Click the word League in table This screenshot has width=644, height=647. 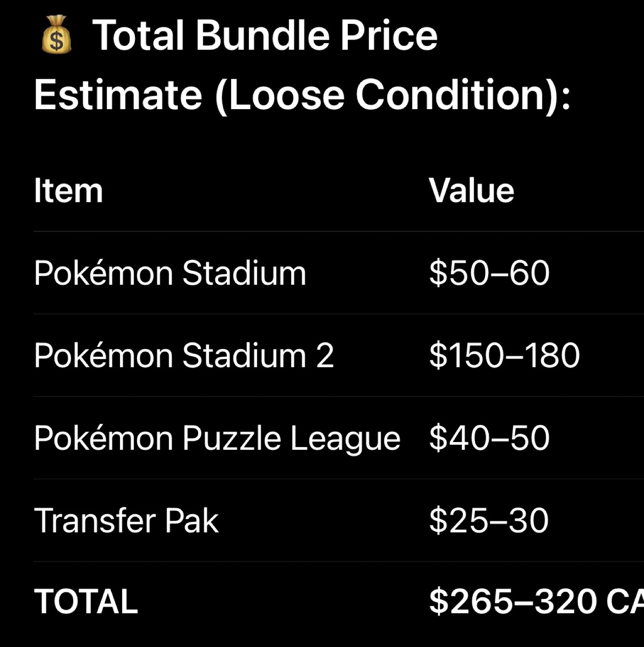click(345, 439)
